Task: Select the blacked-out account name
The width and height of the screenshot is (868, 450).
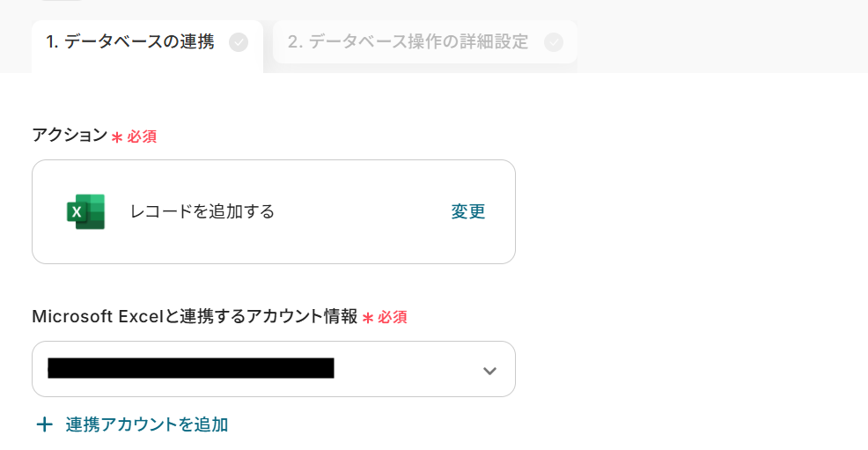Action: coord(190,369)
